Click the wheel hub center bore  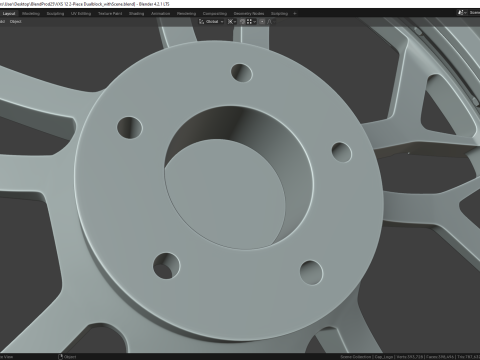[x=238, y=177]
